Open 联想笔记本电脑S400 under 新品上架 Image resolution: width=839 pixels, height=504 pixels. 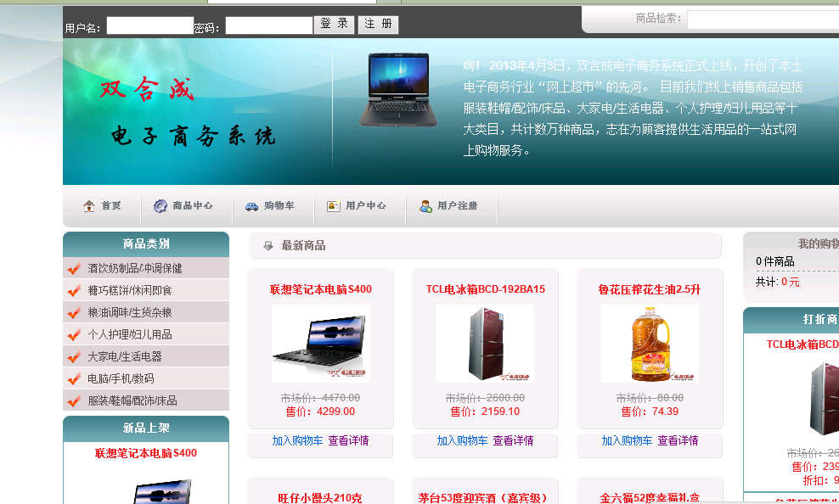pos(146,453)
